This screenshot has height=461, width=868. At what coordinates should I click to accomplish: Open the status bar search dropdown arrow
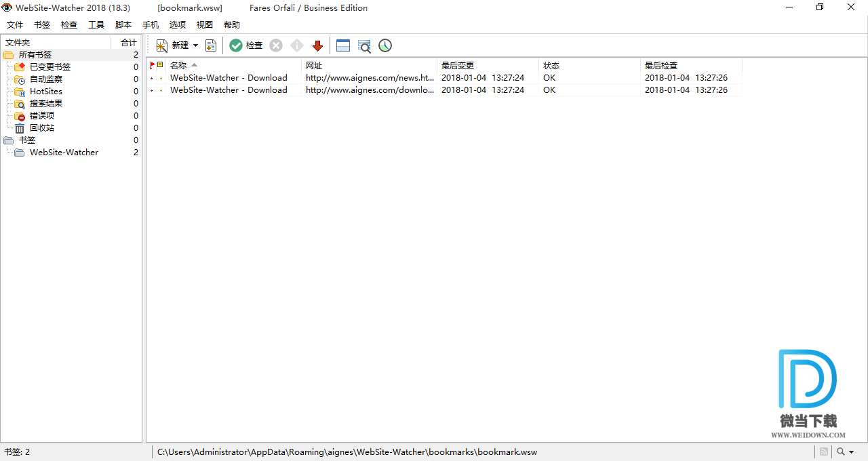(x=852, y=452)
